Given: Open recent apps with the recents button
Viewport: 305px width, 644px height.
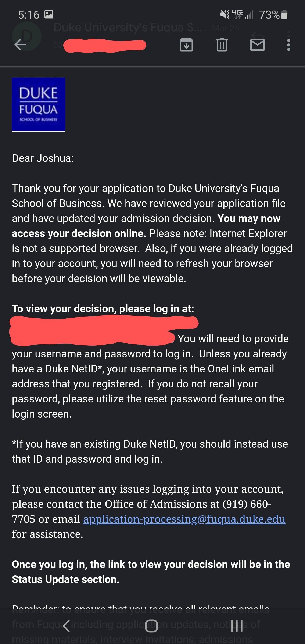Looking at the screenshot, I should tap(237, 626).
